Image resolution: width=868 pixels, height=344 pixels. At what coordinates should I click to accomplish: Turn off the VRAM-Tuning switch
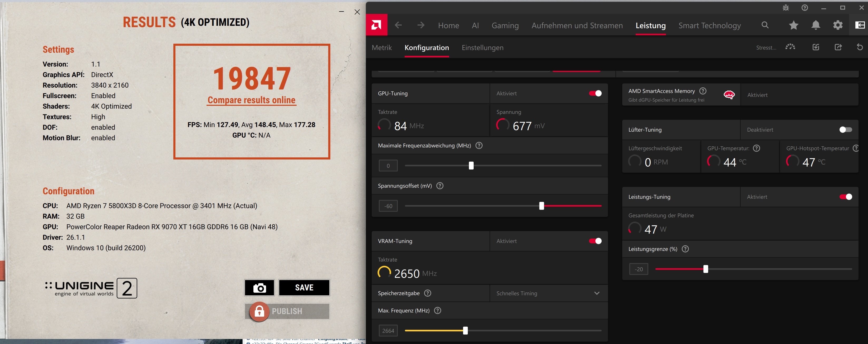[x=595, y=241]
